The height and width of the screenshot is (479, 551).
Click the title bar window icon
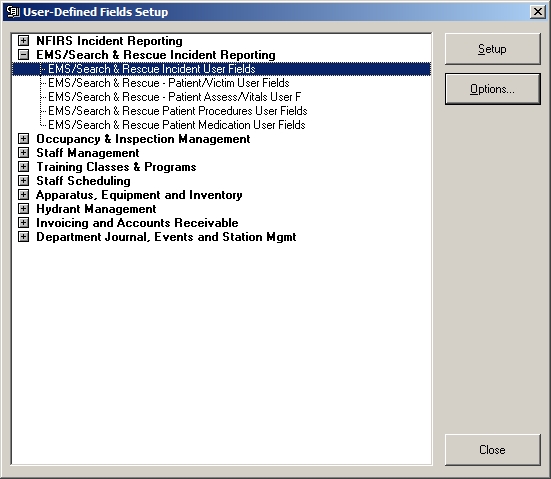click(x=13, y=12)
